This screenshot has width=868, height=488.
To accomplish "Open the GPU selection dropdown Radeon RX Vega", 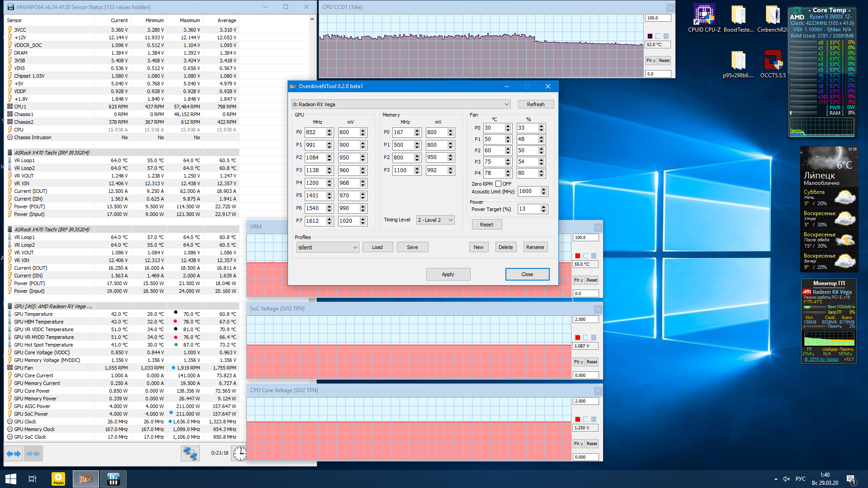I will (x=401, y=104).
